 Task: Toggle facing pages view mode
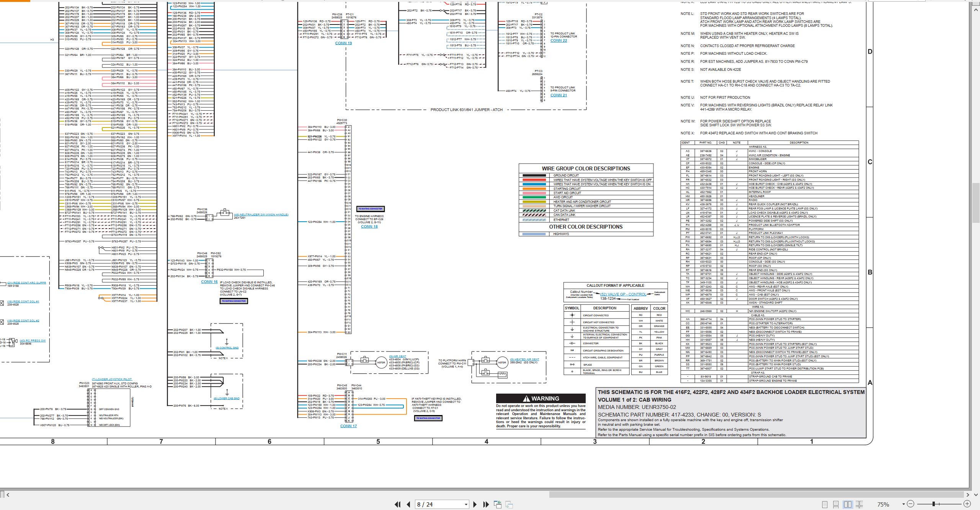click(848, 504)
